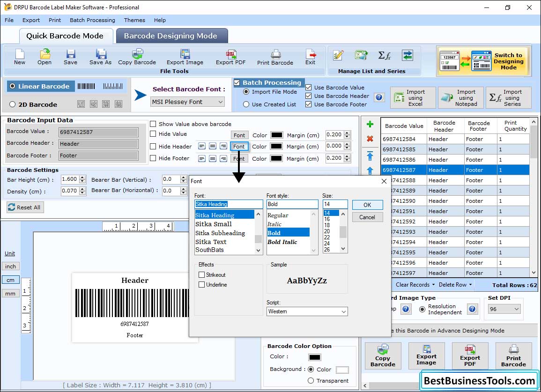
Task: Open the Batch Processing menu
Action: (92, 20)
